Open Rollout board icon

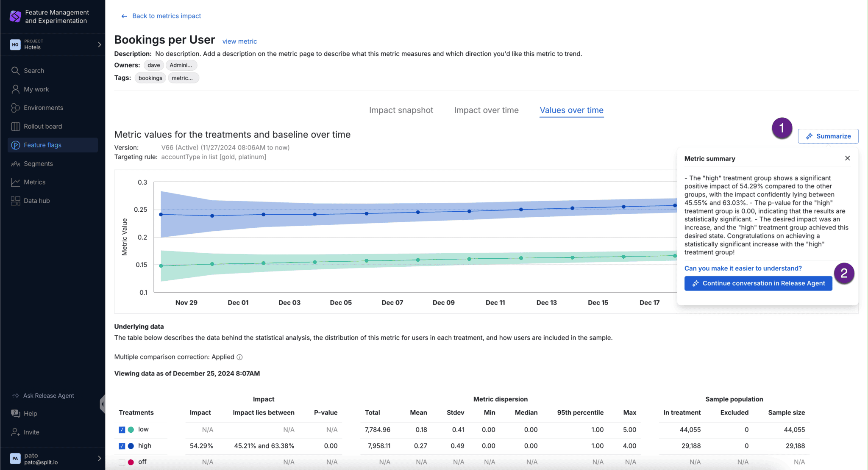pos(15,127)
